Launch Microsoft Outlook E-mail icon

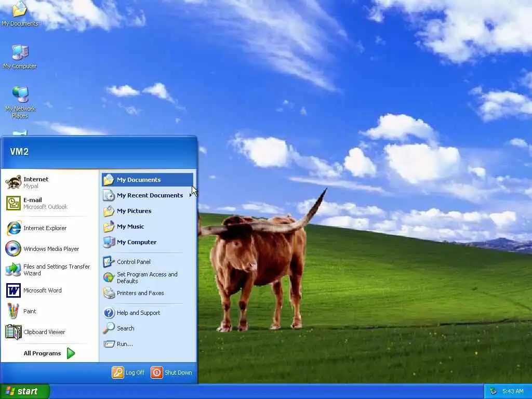(13, 203)
